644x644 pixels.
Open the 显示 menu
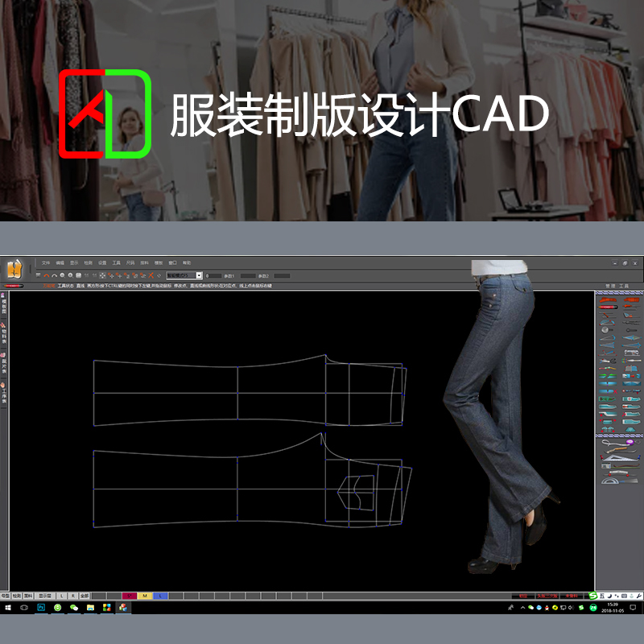(74, 263)
